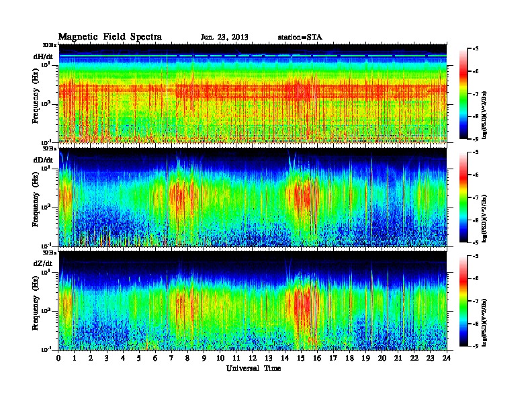Click the log(PSD) units label beside dH/dt color bar
This screenshot has width=532, height=411.
click(484, 115)
